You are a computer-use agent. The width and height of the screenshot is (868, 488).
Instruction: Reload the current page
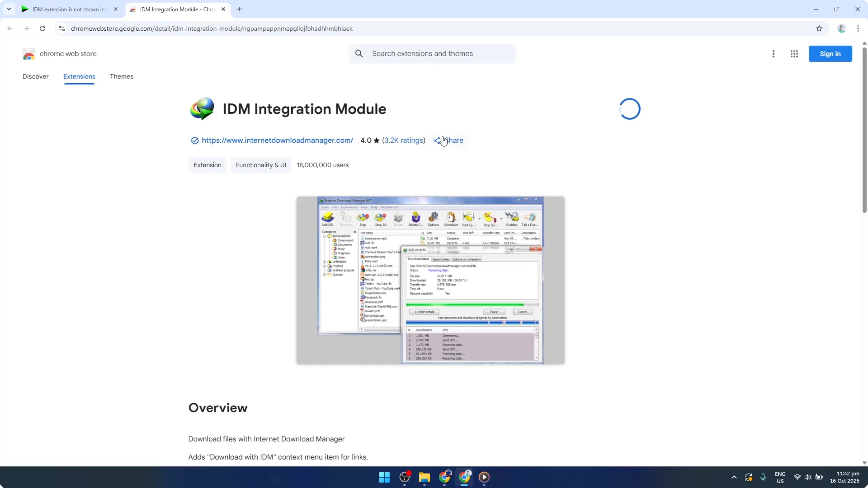pyautogui.click(x=42, y=29)
